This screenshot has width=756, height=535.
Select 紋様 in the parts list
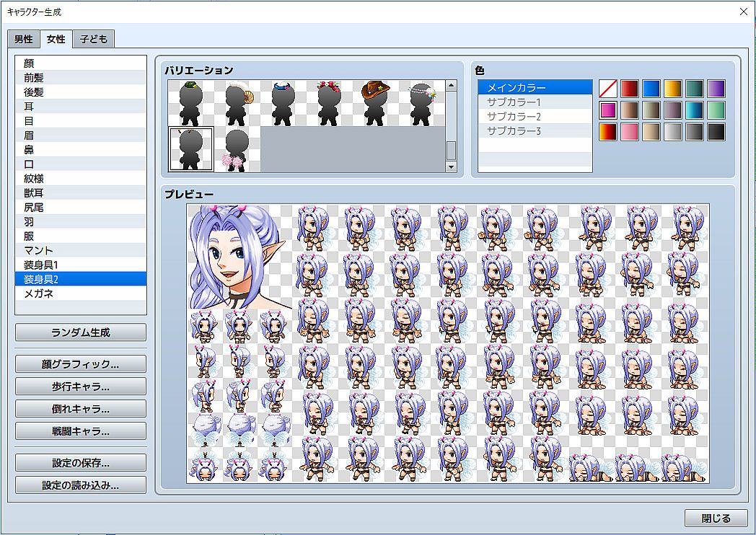81,178
